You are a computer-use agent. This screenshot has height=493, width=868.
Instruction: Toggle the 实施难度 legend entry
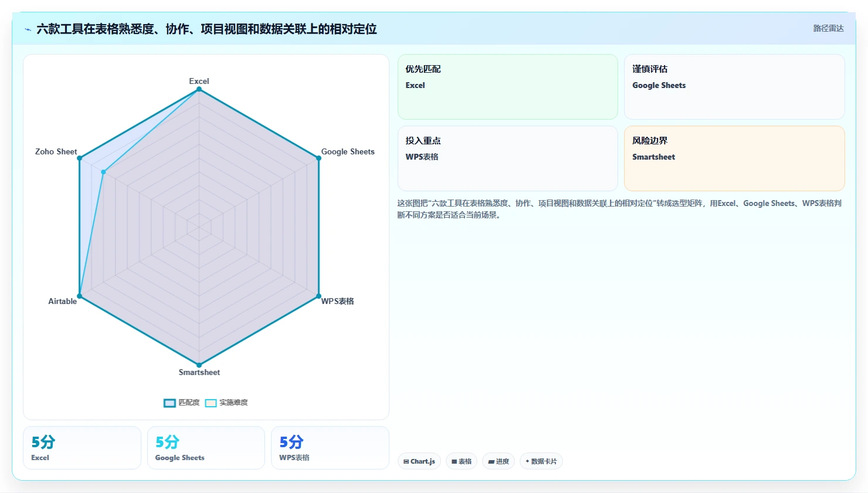pos(226,403)
